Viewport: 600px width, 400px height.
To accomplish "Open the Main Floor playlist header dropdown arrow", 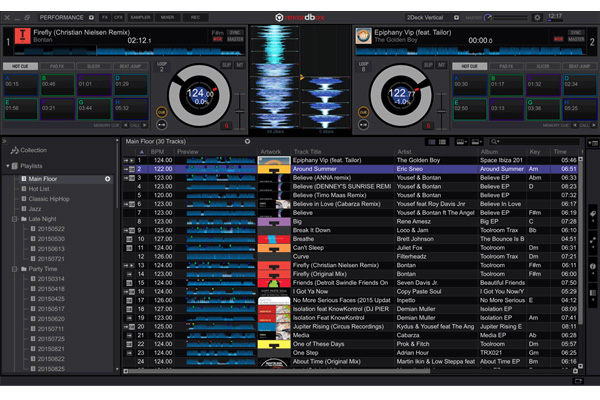I will (x=248, y=142).
